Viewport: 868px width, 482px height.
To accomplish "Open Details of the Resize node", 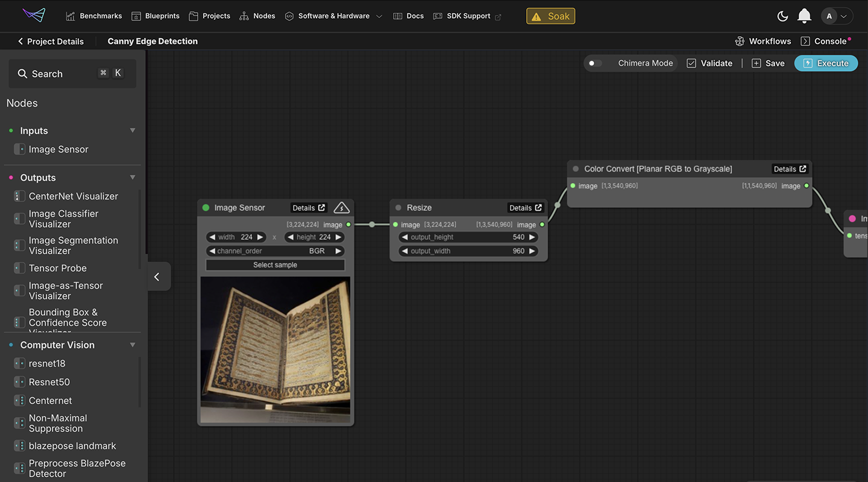I will coord(526,208).
